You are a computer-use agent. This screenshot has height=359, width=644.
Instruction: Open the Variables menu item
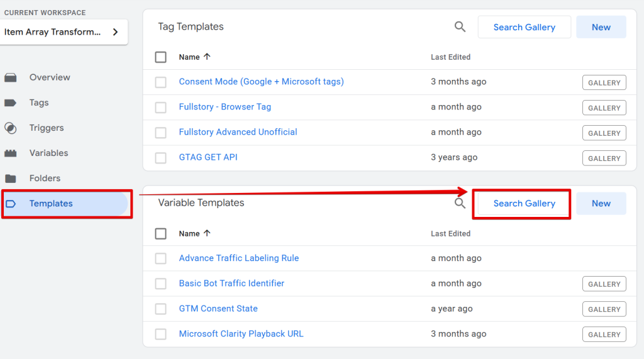pyautogui.click(x=48, y=153)
